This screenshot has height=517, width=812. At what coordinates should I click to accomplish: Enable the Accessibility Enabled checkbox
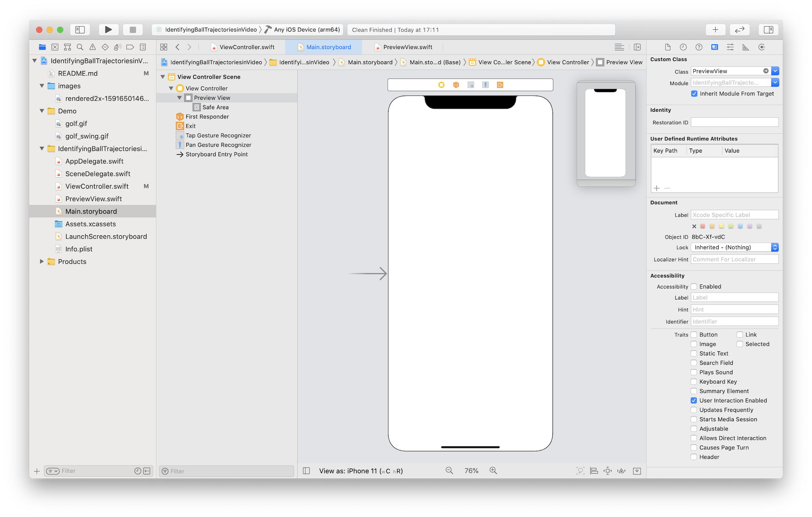(694, 287)
